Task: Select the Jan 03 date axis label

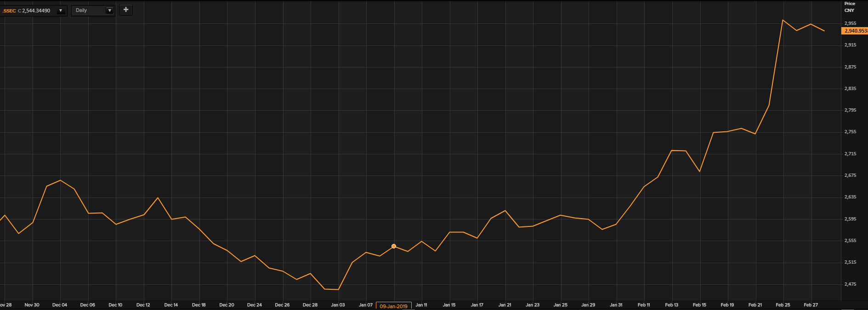Action: tap(338, 305)
